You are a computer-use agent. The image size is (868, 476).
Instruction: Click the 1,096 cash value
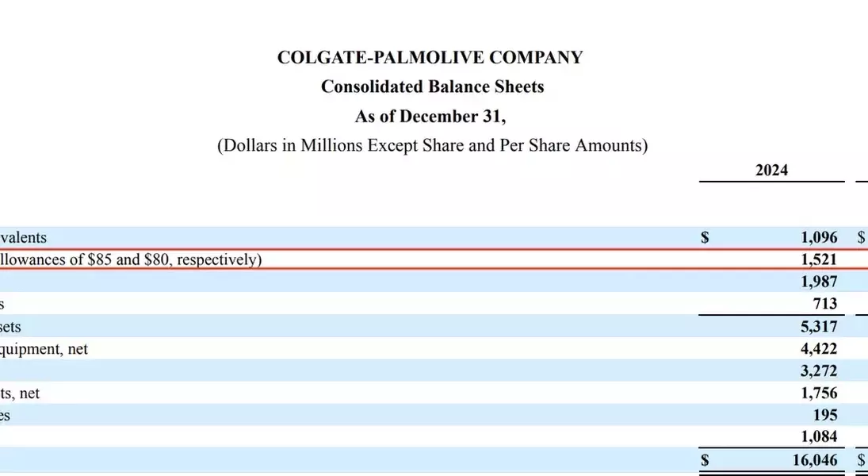coord(819,237)
